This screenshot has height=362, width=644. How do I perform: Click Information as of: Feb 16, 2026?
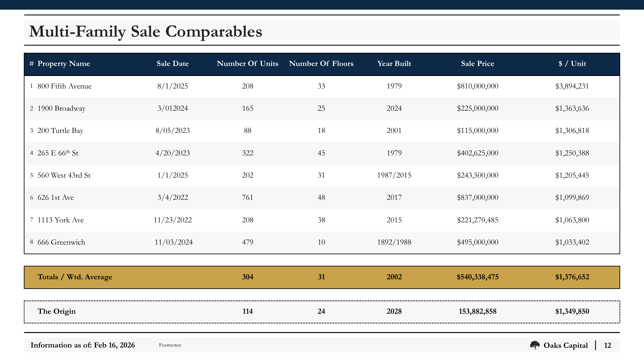[83, 345]
